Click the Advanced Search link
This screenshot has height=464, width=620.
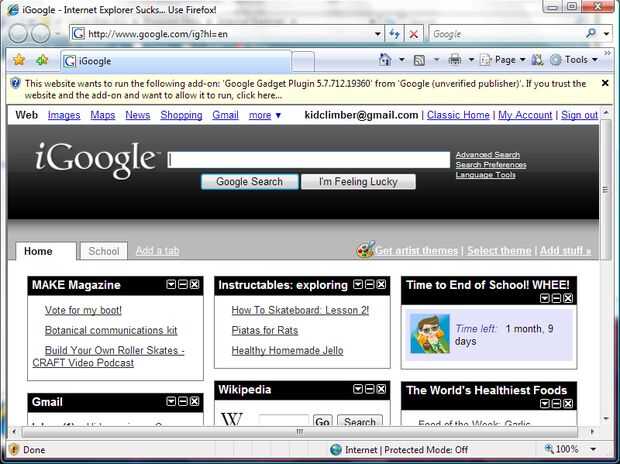(x=488, y=155)
